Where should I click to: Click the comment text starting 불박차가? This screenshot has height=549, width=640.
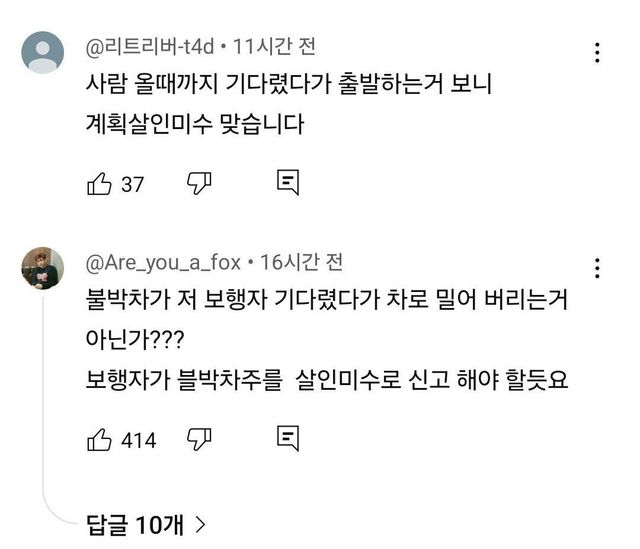(x=330, y=300)
